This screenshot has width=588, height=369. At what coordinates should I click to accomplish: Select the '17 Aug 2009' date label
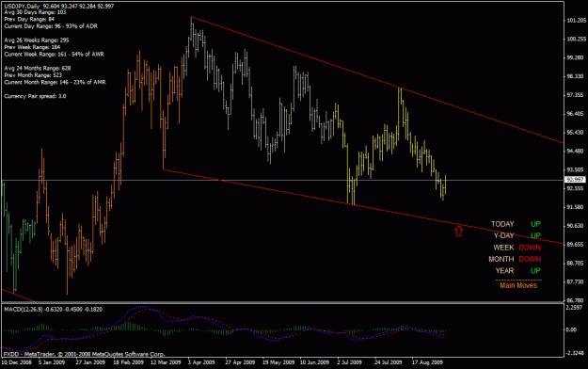[427, 362]
